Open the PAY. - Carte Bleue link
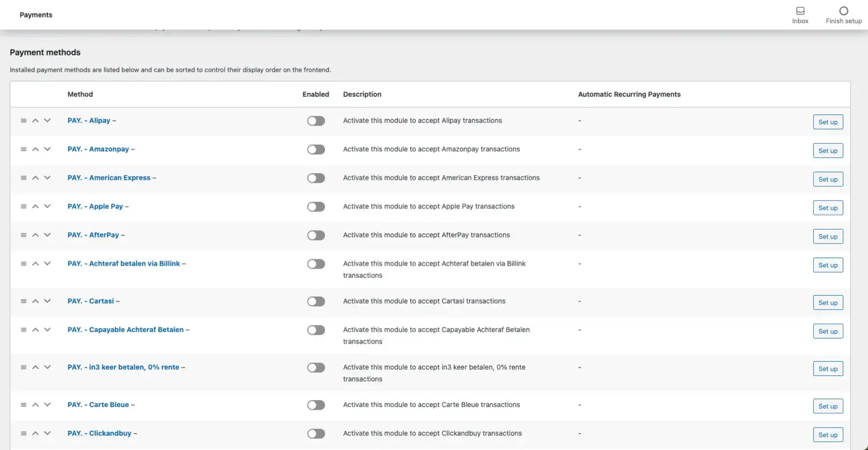 pyautogui.click(x=98, y=405)
